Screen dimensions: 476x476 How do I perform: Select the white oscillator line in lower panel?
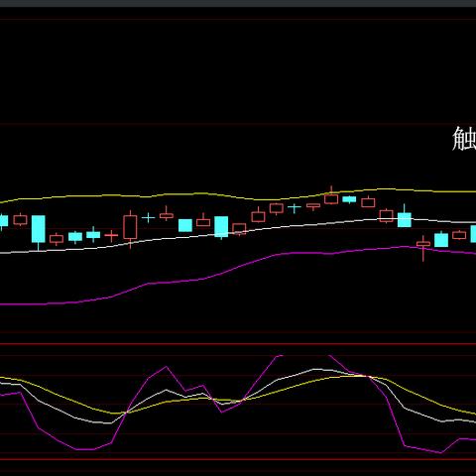pyautogui.click(x=238, y=396)
